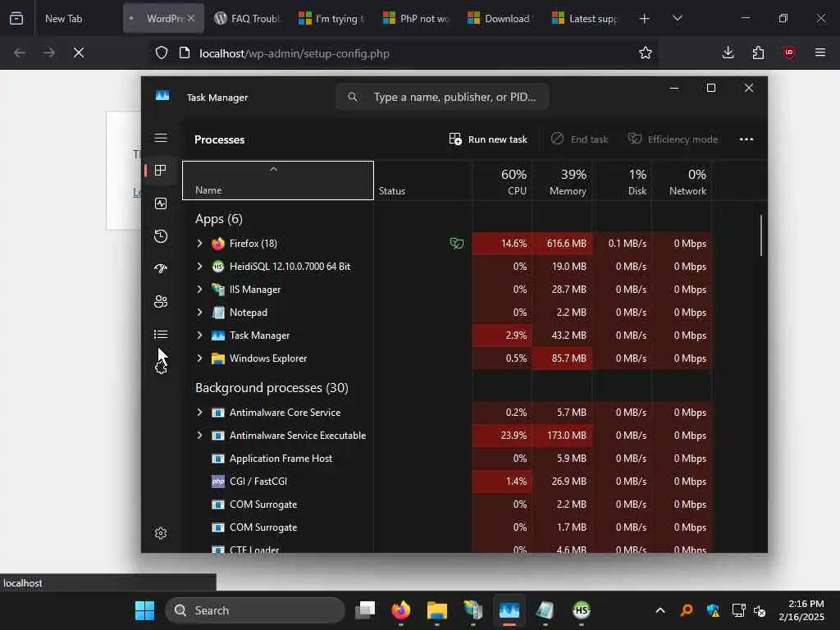Open the three-dot more options menu
The image size is (840, 630).
(x=746, y=139)
